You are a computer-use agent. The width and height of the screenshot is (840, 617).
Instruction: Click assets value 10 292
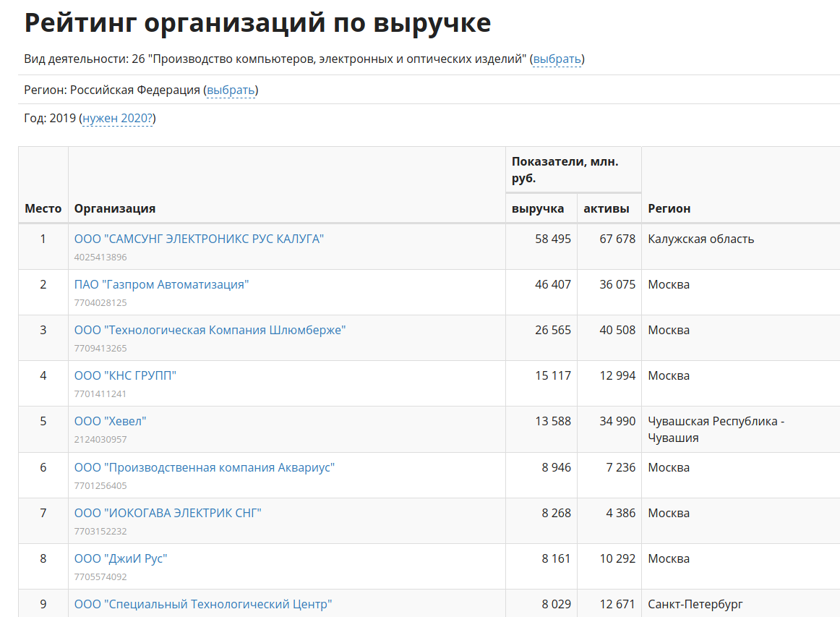point(617,558)
